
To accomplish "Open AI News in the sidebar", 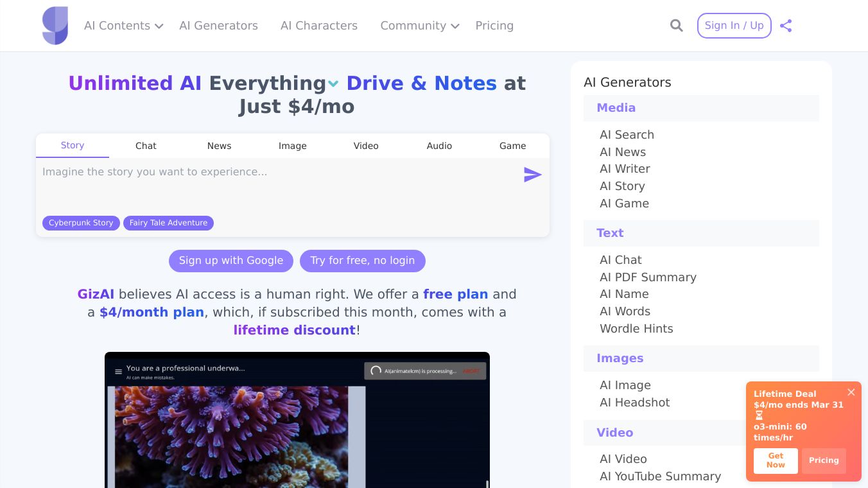I will pyautogui.click(x=623, y=152).
